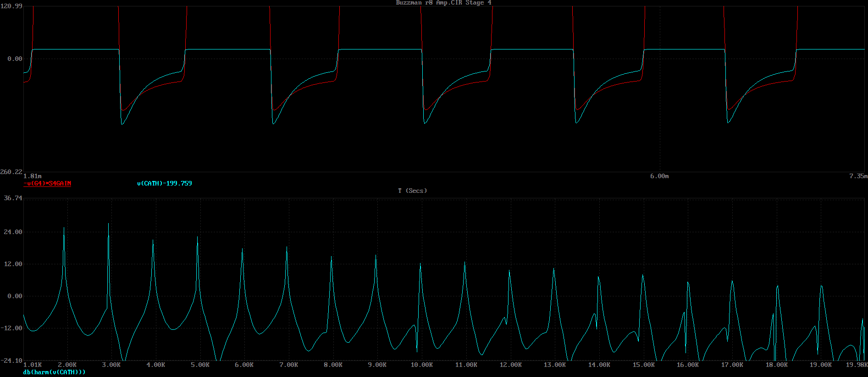Click the db(harm(v(CATH))) trace label
Viewport: 868px width, 377px height.
(54, 372)
